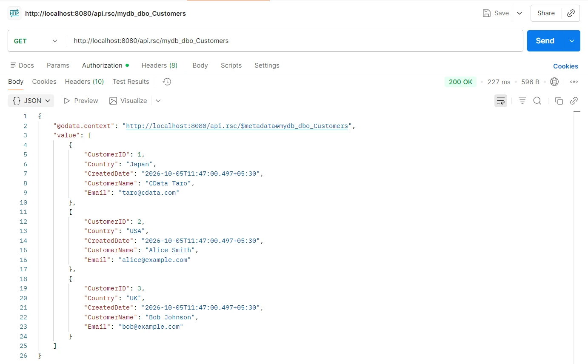The image size is (588, 364).
Task: Toggle line wrapping in the response
Action: [501, 101]
